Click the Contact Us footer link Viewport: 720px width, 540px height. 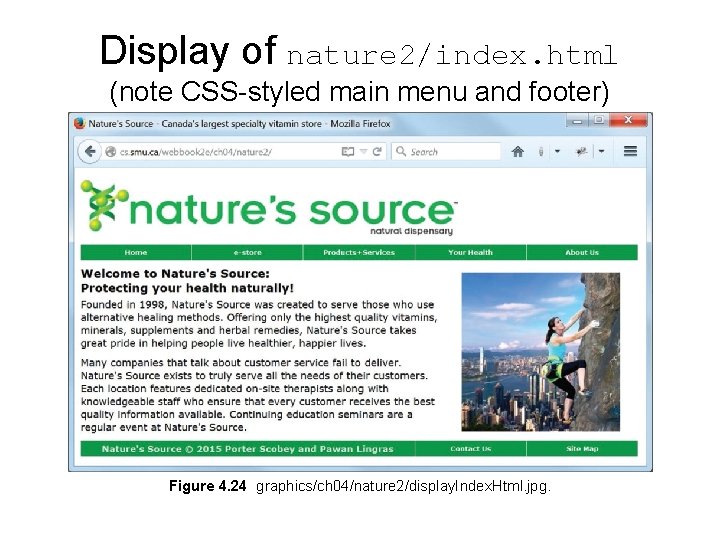coord(471,449)
